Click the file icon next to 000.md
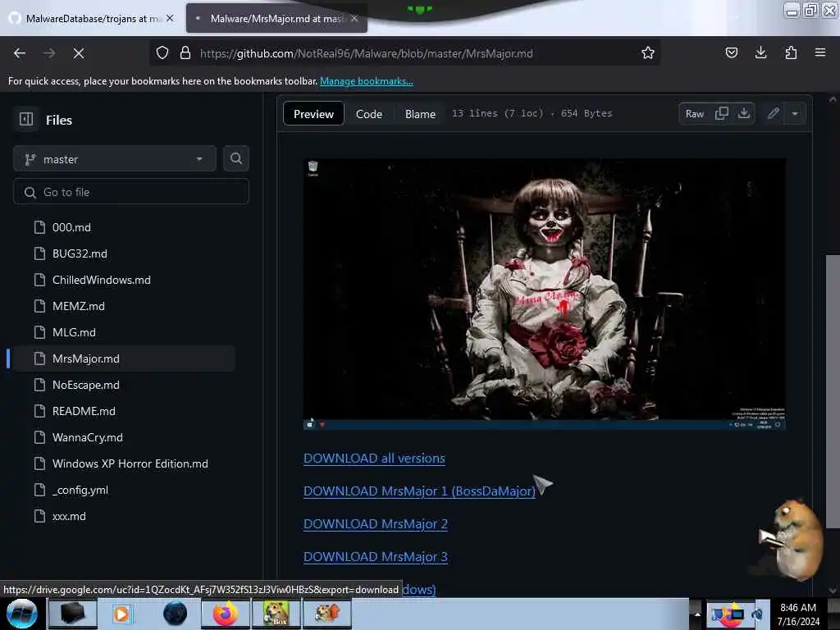This screenshot has width=840, height=630. tap(39, 227)
